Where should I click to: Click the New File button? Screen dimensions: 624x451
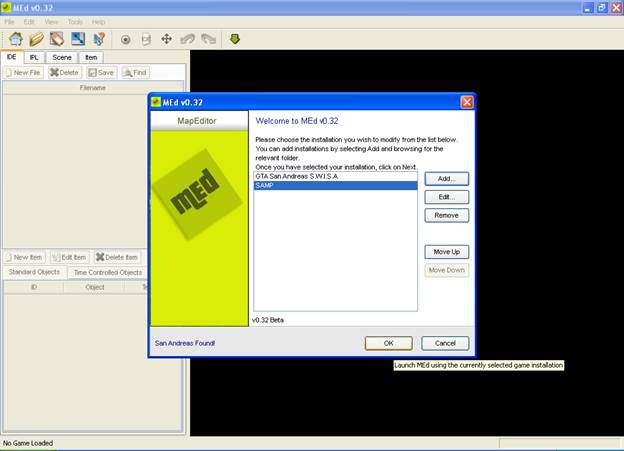coord(23,72)
